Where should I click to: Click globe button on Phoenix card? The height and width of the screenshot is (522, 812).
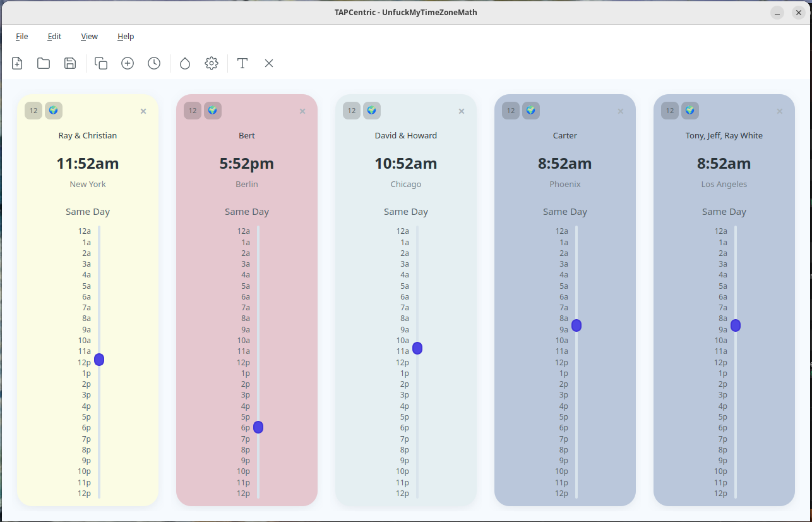coord(531,111)
